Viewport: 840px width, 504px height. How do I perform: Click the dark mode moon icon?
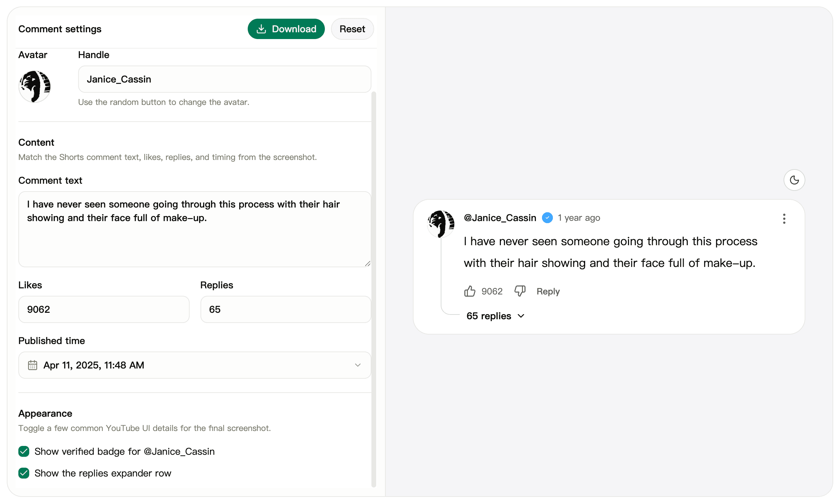[794, 180]
